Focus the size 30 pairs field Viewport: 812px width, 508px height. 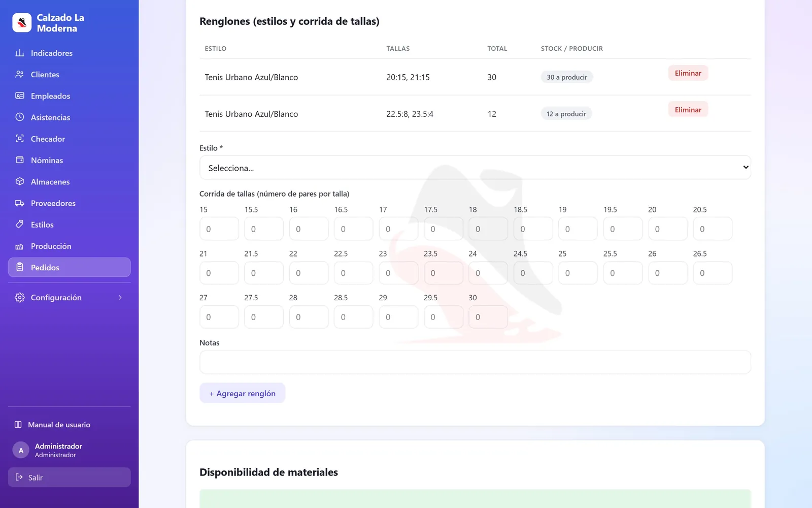[488, 317]
